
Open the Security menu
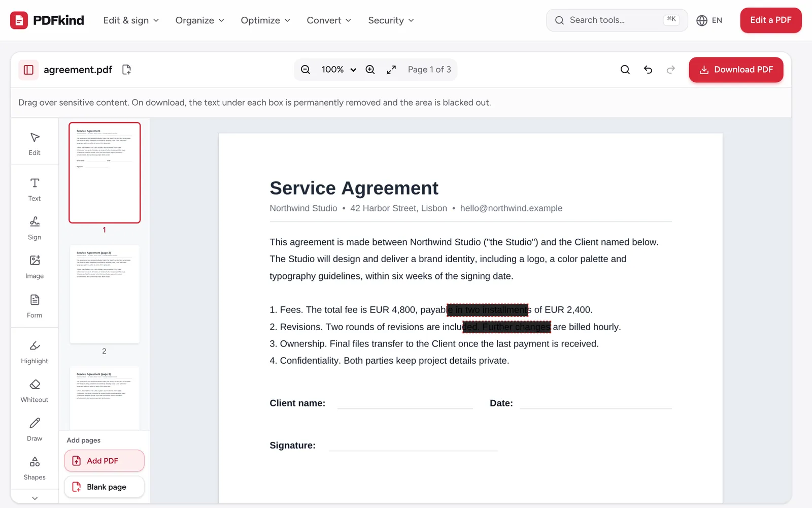pyautogui.click(x=391, y=20)
